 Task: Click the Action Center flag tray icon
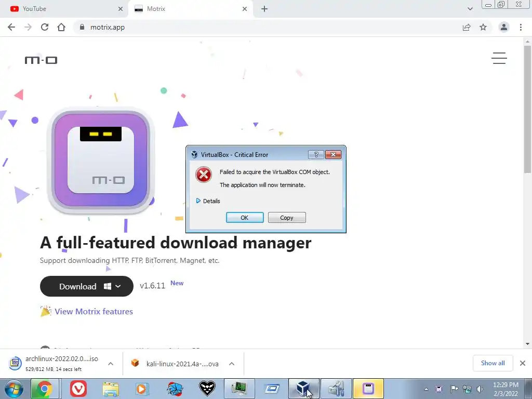click(x=454, y=389)
